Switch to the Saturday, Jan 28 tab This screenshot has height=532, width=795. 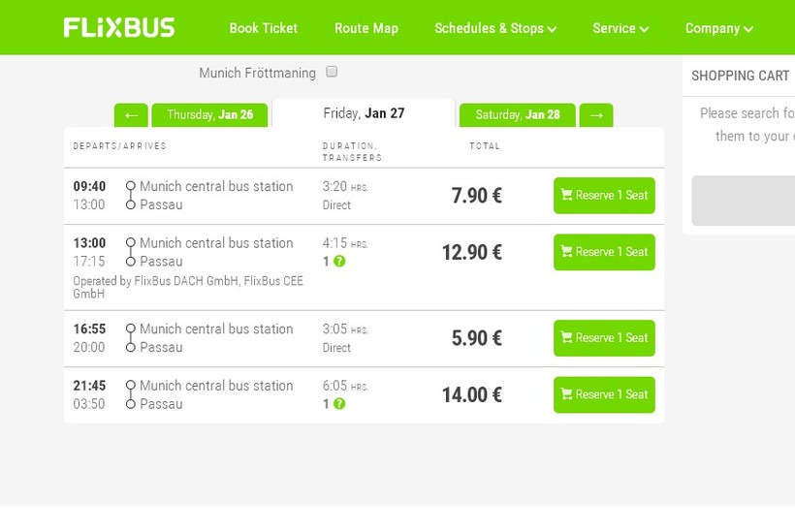[517, 115]
